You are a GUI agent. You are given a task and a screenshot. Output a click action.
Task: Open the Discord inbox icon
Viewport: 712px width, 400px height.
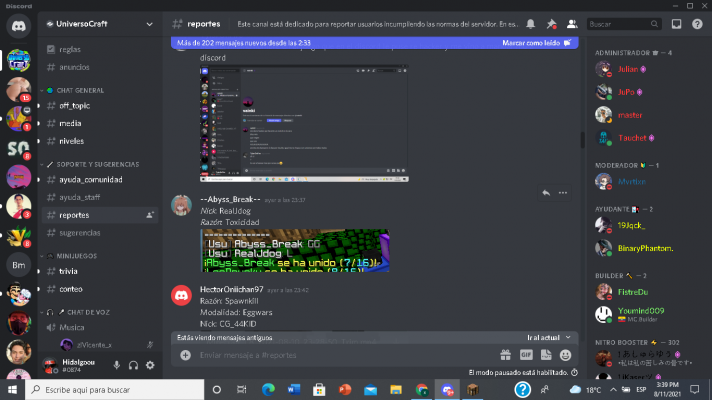pyautogui.click(x=676, y=23)
